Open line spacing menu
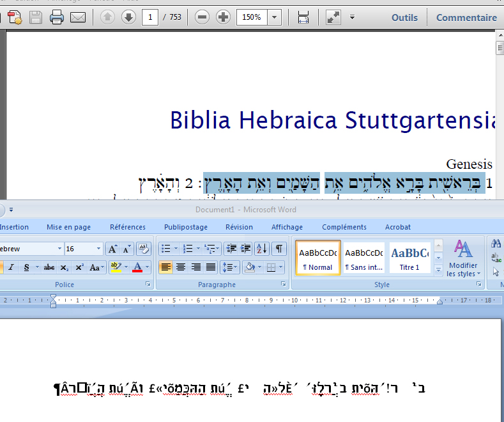Viewport: 504px width, 422px height. (x=229, y=267)
